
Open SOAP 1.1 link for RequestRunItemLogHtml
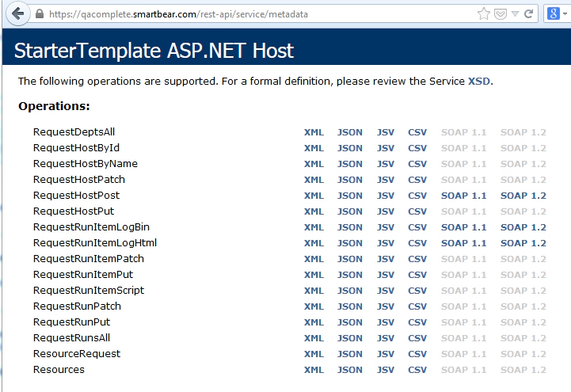(464, 243)
